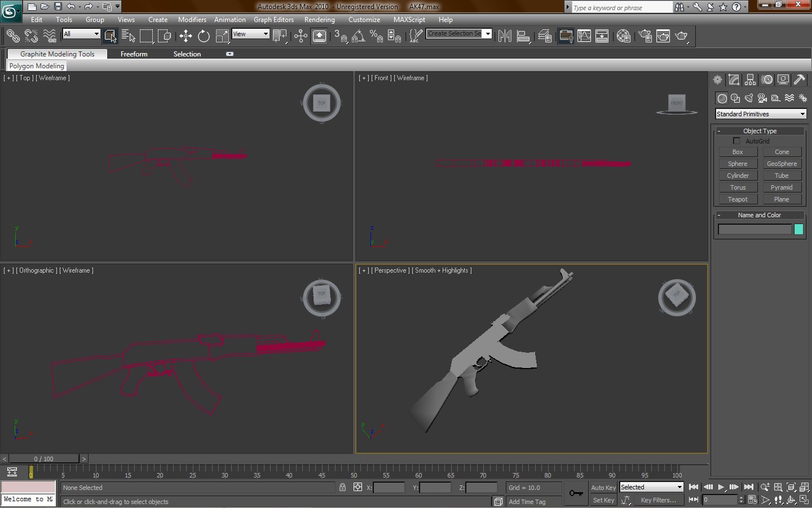Screen dimensions: 812x508
Task: Click the object color swatch
Action: click(798, 229)
